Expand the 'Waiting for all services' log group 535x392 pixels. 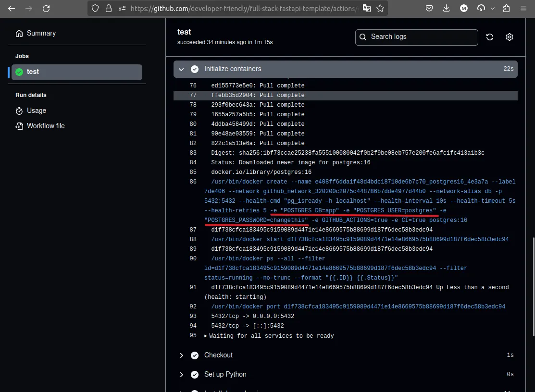click(206, 336)
